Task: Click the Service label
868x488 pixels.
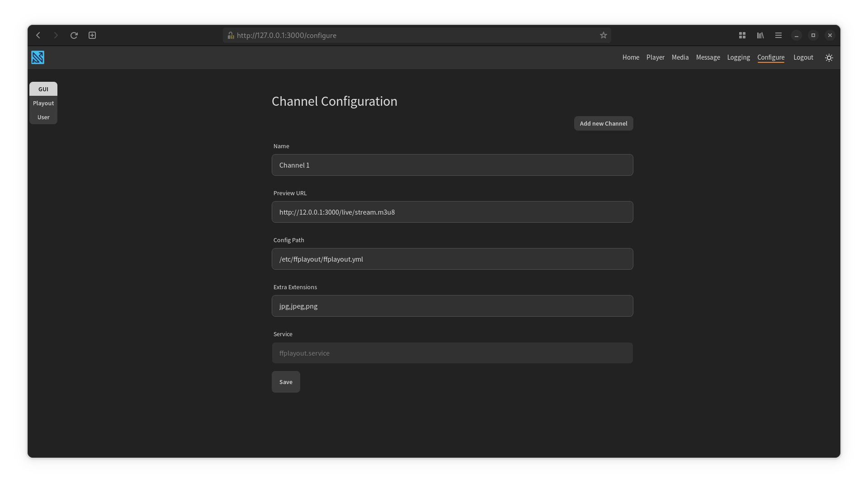Action: [283, 334]
